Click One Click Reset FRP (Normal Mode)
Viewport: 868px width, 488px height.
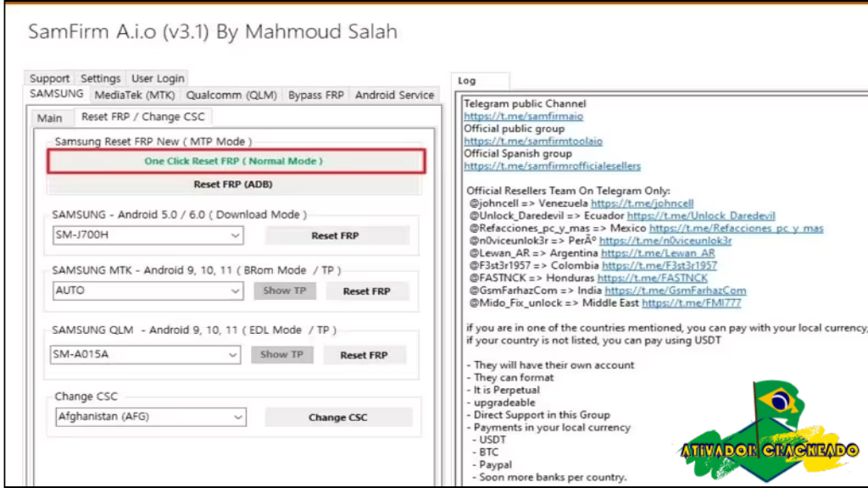coord(236,161)
